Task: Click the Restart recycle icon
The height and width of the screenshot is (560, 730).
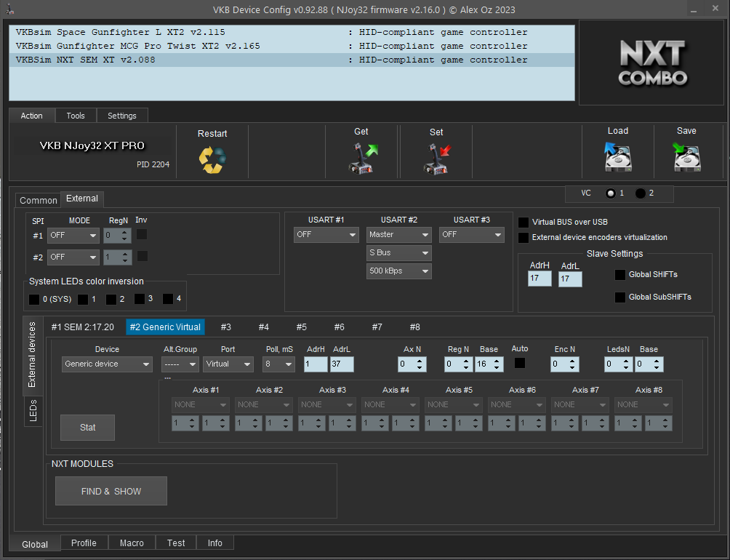Action: [x=212, y=160]
